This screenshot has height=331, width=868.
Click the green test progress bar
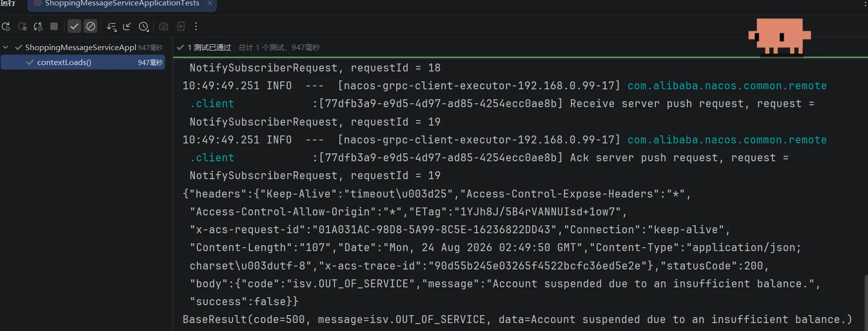pos(520,58)
